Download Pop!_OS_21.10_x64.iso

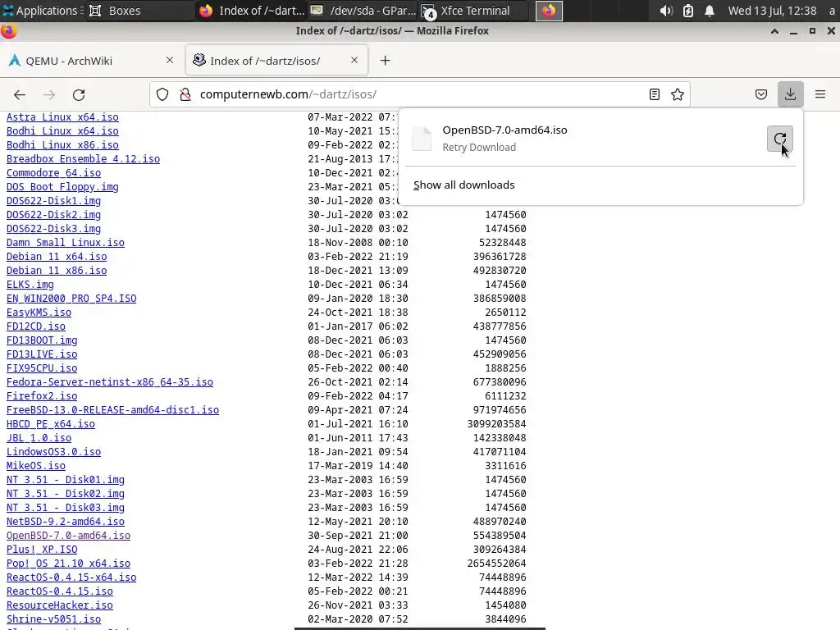pyautogui.click(x=69, y=563)
